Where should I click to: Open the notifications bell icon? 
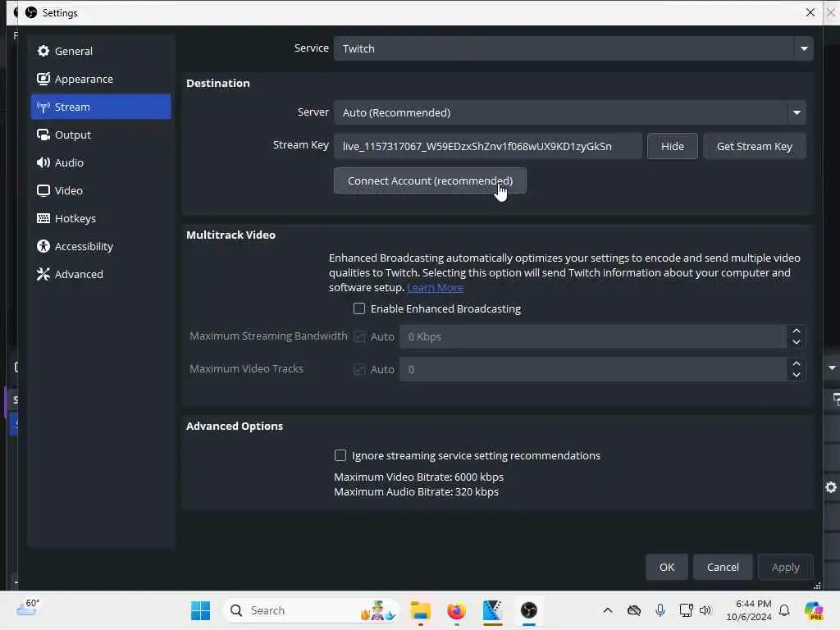click(x=784, y=610)
